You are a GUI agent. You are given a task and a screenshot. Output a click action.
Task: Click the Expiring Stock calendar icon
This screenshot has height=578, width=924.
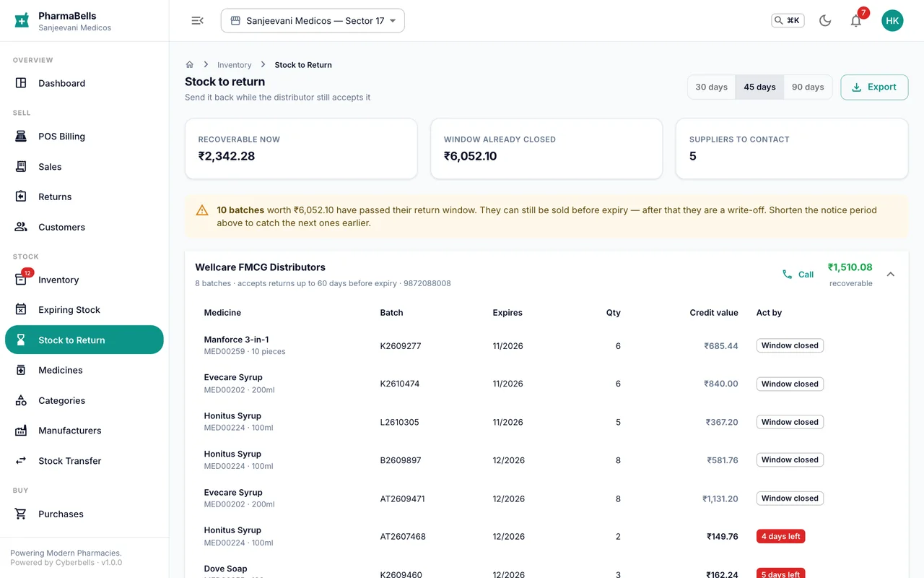(21, 309)
